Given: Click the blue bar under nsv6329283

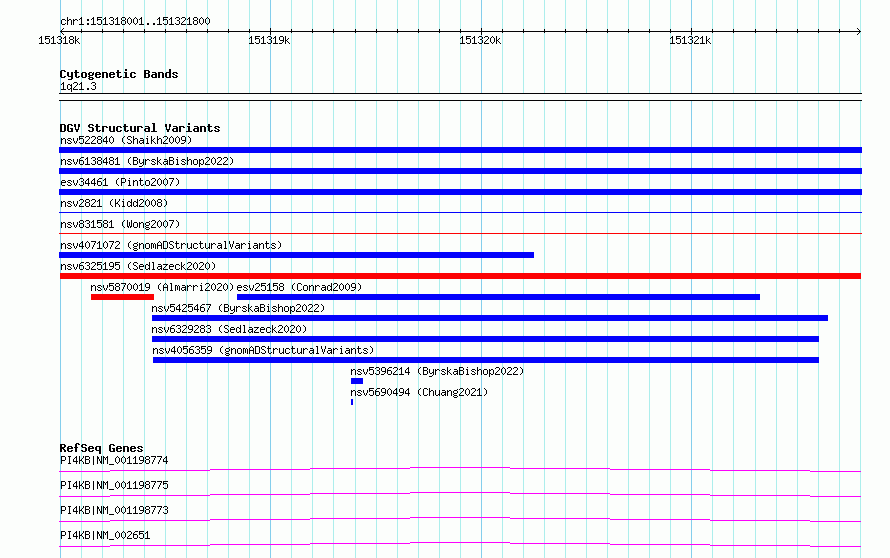Looking at the screenshot, I should (x=485, y=339).
